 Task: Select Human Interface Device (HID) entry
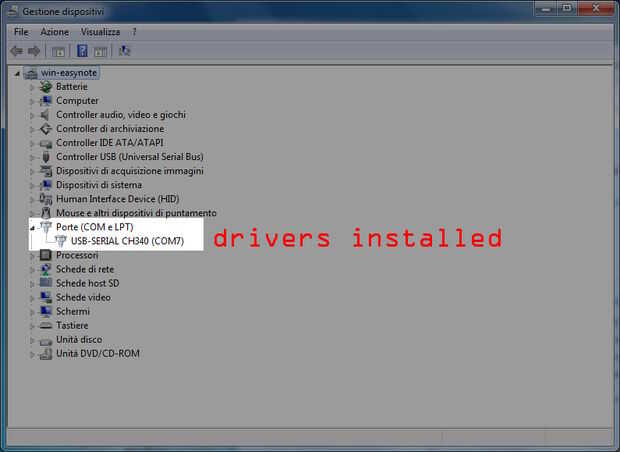[x=117, y=199]
